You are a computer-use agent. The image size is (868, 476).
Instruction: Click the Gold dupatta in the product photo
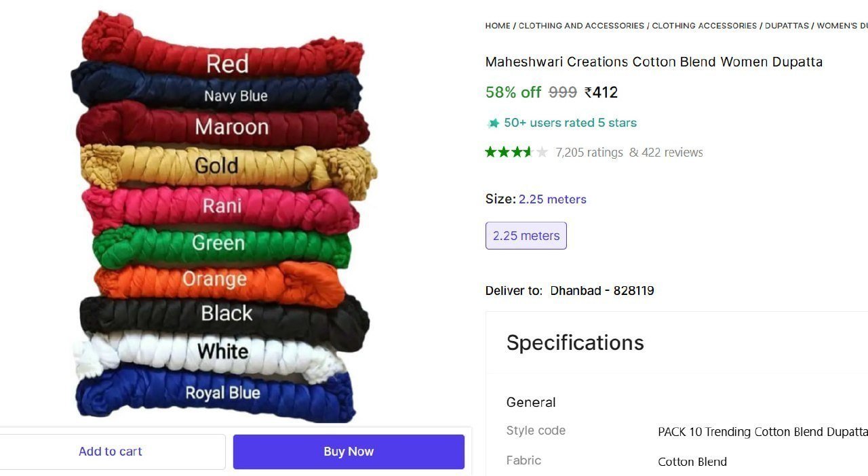coord(227,166)
